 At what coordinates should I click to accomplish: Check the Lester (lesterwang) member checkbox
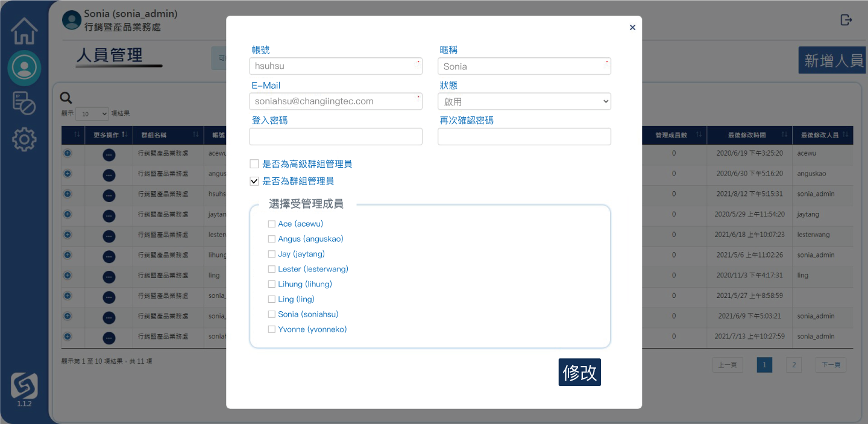coord(272,269)
